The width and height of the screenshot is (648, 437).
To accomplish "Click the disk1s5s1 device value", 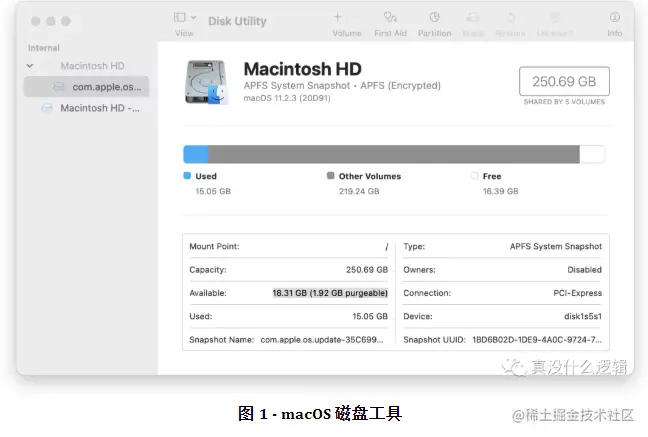I will tap(583, 316).
